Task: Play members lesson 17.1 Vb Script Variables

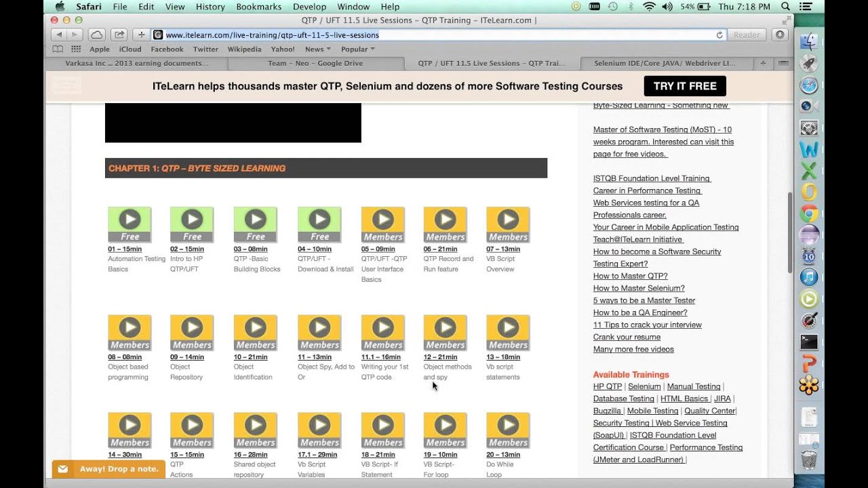Action: tap(319, 430)
